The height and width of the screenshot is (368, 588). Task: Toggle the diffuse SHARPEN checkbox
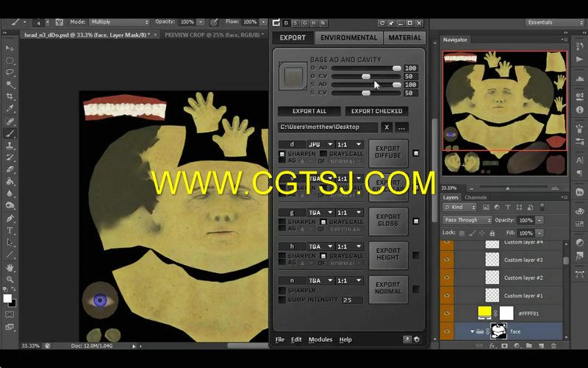pyautogui.click(x=282, y=154)
